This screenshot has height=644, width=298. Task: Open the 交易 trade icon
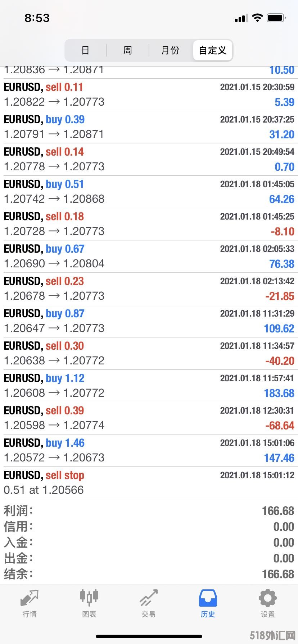149,598
